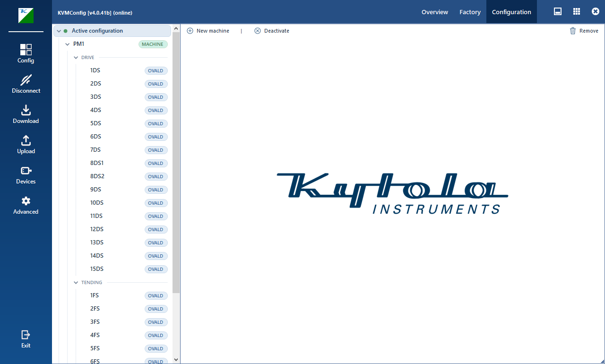Click the tree scrollbar down arrow
The image size is (605, 364).
coord(176,360)
